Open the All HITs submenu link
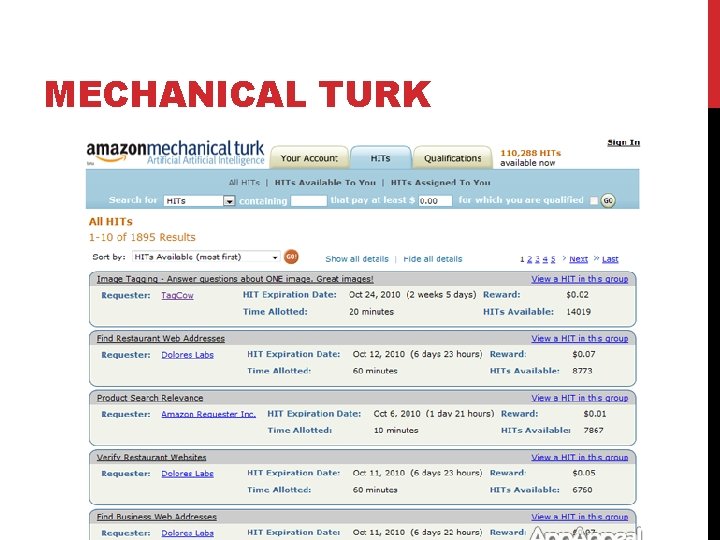 click(244, 182)
